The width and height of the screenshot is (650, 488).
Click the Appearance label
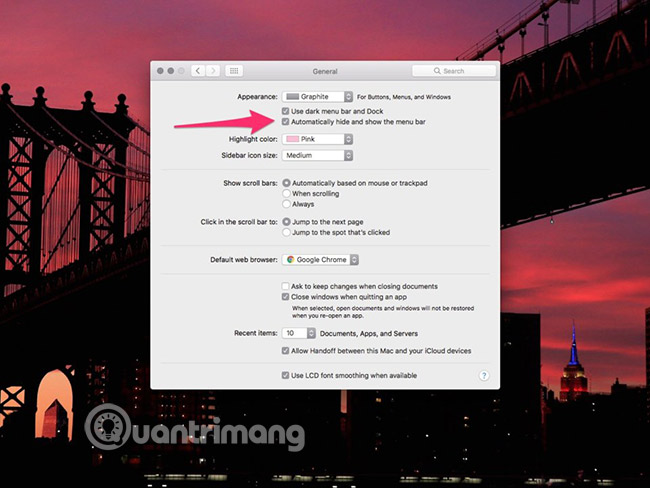(257, 97)
